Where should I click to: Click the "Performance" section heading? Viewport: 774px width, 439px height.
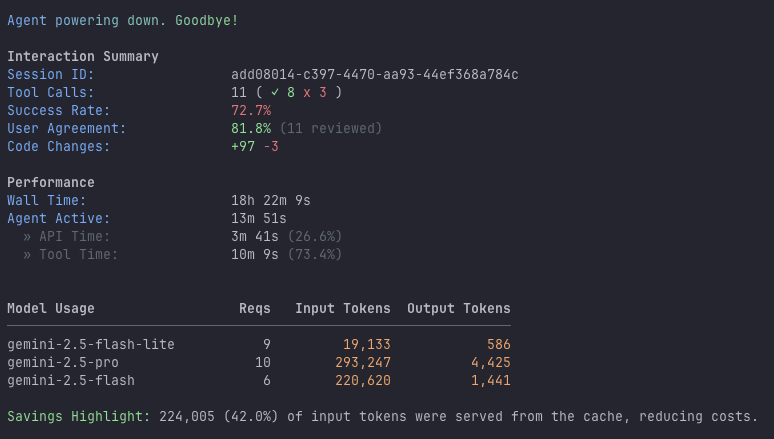click(x=51, y=183)
